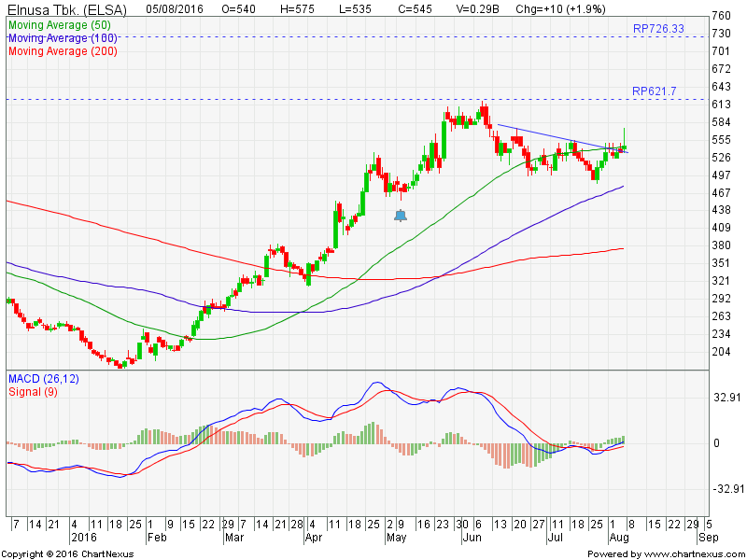Image resolution: width=747 pixels, height=560 pixels.
Task: Click the 380 price axis label
Action: [x=721, y=245]
